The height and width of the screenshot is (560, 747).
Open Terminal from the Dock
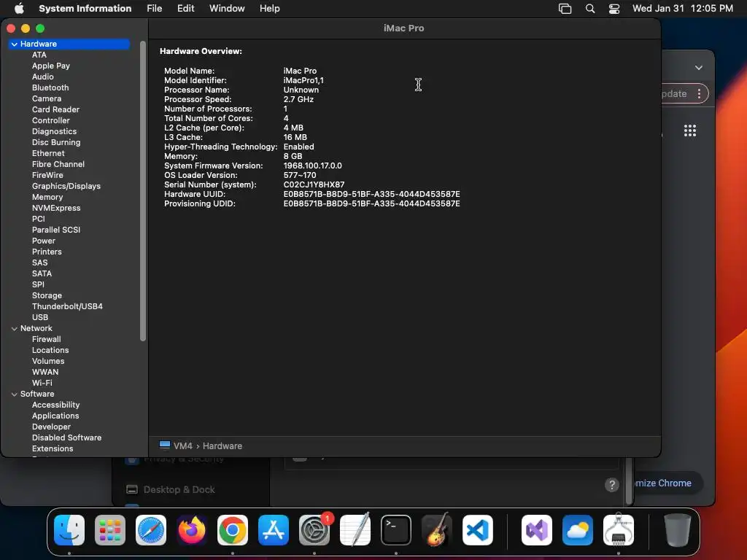tap(396, 530)
